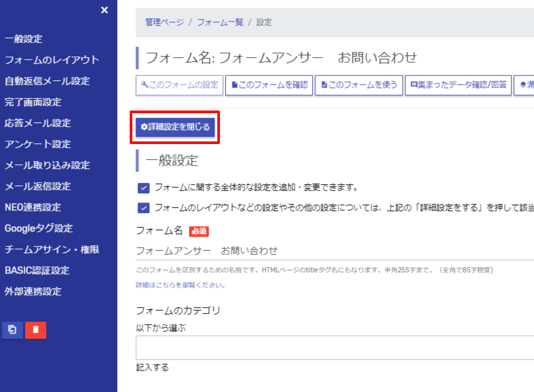Screen dimensions: 534x392
Task: Click the 必須 red badge
Action: coord(199,232)
